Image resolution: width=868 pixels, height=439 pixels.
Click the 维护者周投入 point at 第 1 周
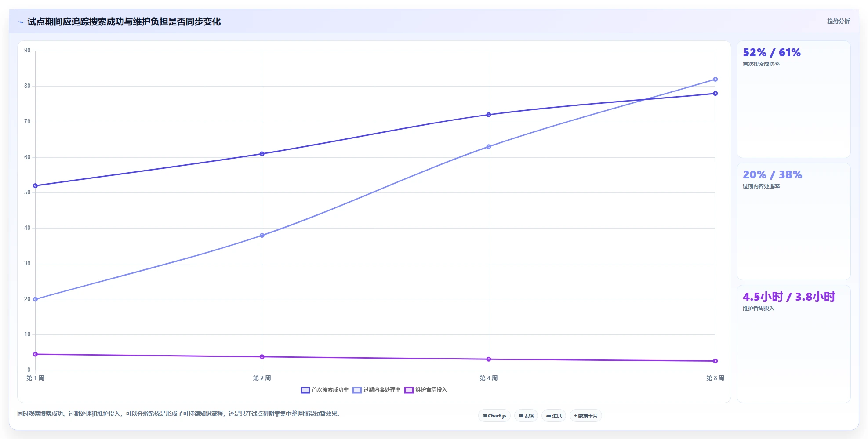[36, 354]
